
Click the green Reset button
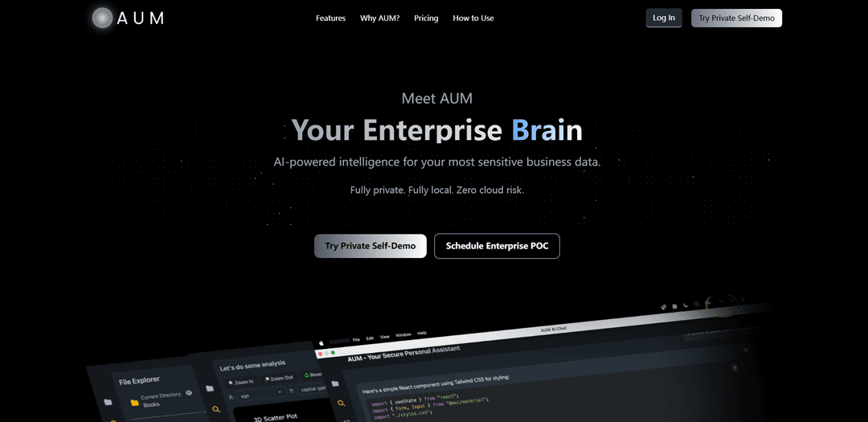[312, 375]
